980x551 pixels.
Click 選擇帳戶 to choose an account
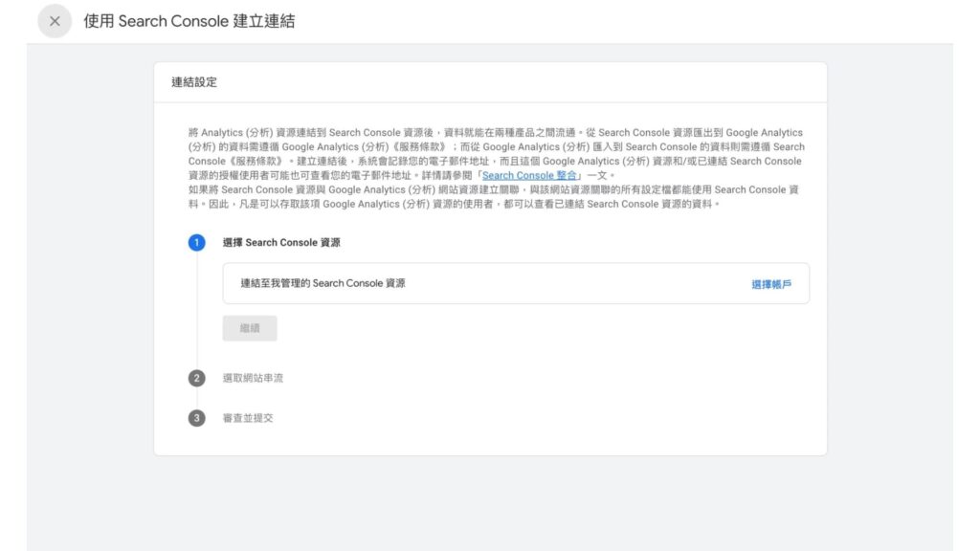771,284
